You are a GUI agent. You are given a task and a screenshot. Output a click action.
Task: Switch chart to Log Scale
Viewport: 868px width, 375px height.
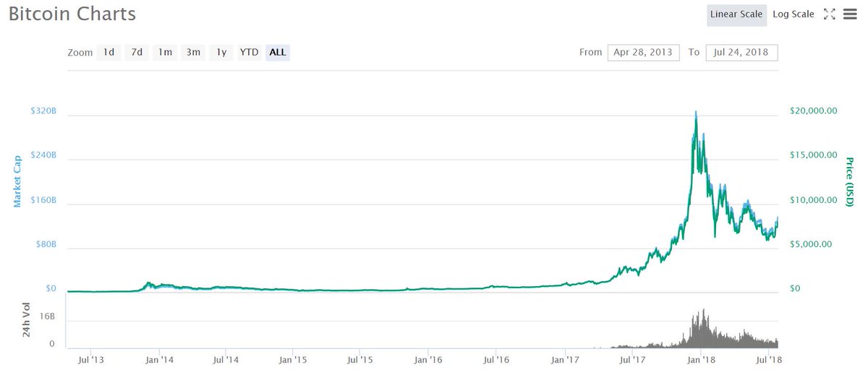(793, 14)
